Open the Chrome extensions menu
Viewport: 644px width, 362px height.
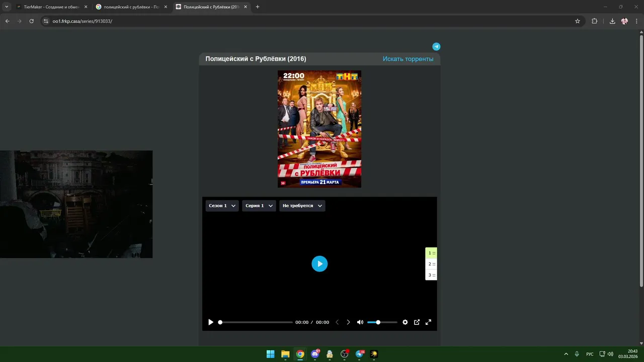point(594,21)
